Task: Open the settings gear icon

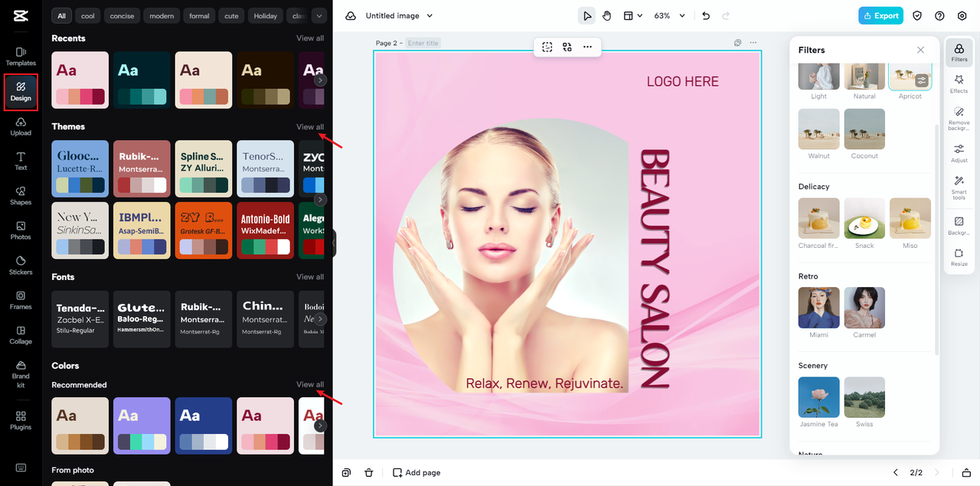Action: [x=962, y=15]
